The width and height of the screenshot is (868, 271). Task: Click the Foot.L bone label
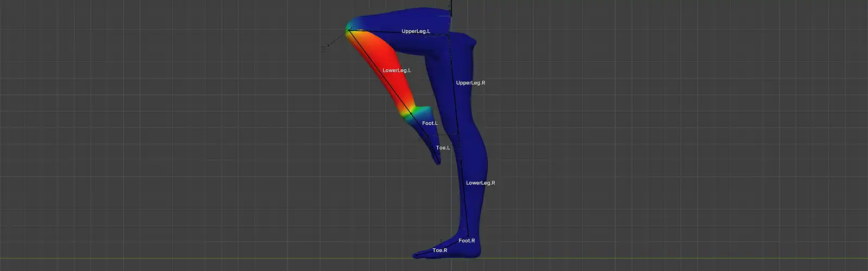[x=430, y=123]
